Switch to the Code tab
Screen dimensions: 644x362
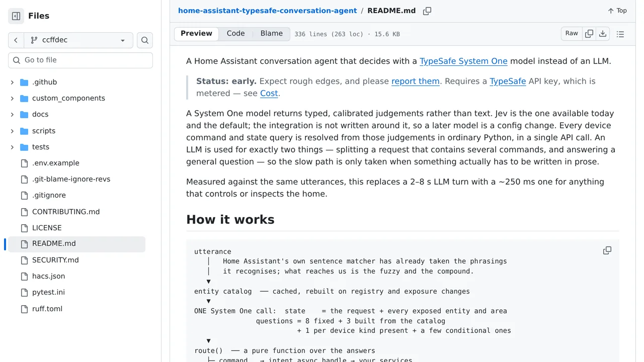click(235, 34)
